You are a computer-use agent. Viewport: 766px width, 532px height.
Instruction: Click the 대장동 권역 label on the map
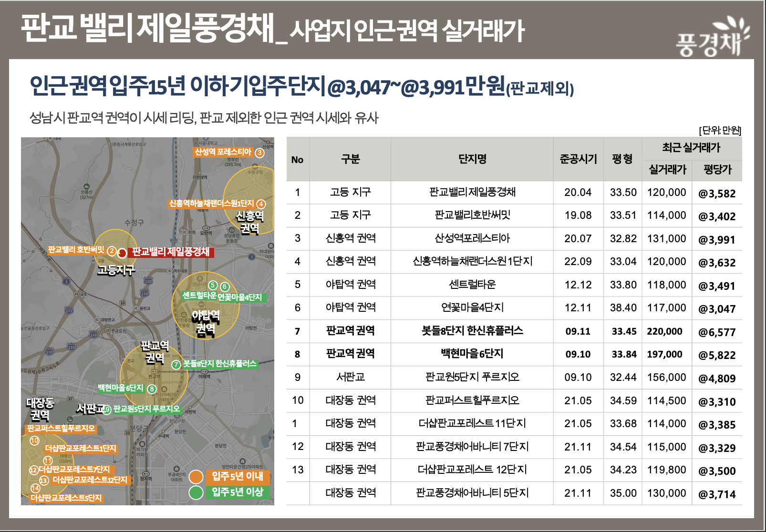[40, 409]
